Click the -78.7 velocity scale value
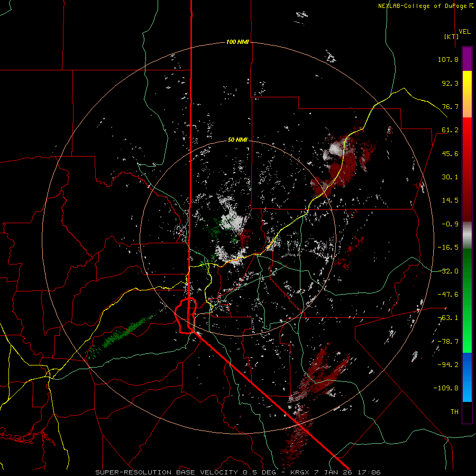The image size is (476, 476). tap(448, 342)
